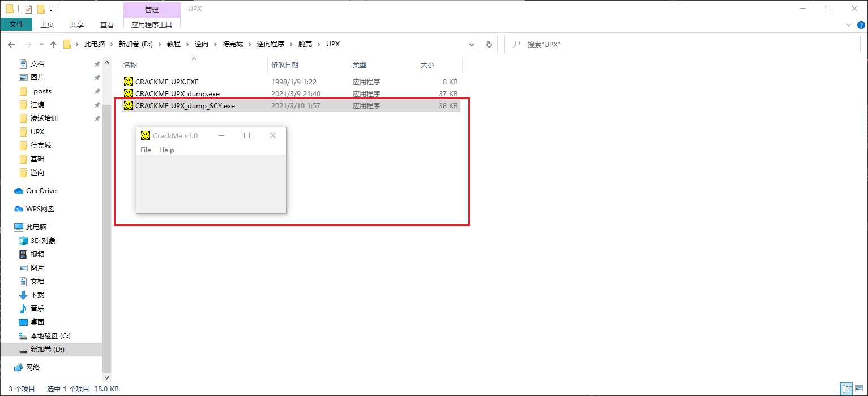868x396 pixels.
Task: Open 文档 in quick access list
Action: pos(37,64)
